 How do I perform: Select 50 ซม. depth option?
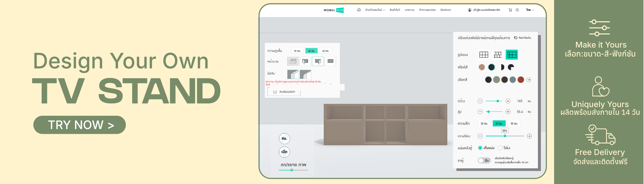[514, 124]
